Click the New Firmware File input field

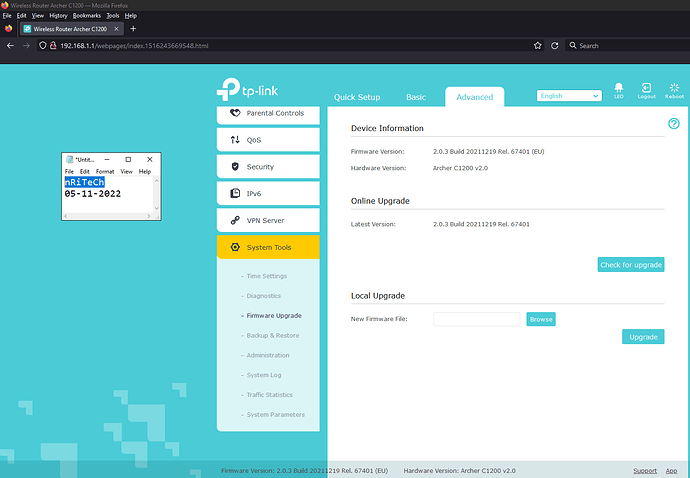476,319
